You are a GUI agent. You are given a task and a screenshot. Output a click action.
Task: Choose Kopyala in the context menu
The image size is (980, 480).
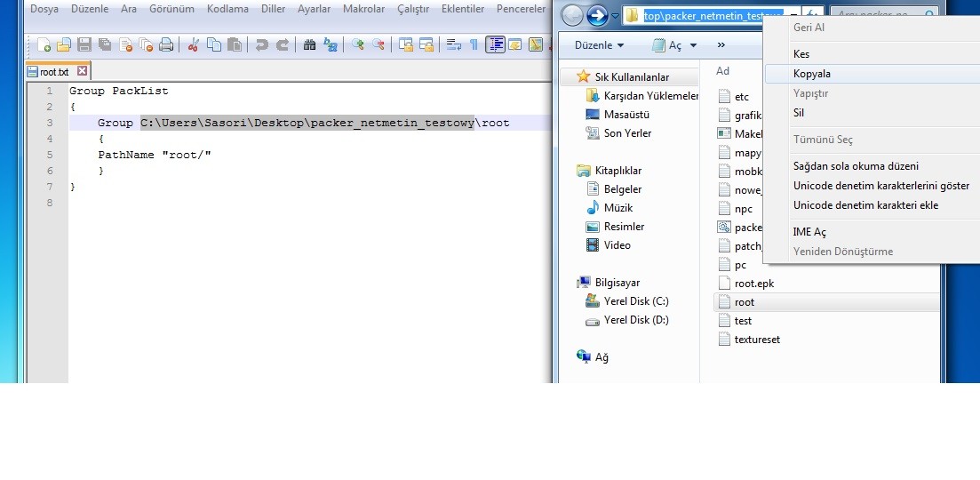click(x=872, y=74)
